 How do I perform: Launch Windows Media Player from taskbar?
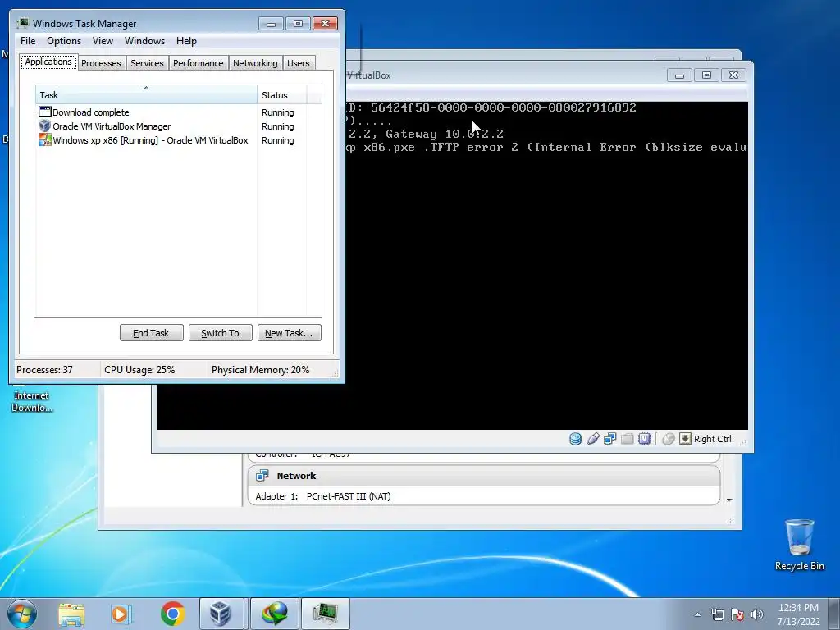pos(121,614)
